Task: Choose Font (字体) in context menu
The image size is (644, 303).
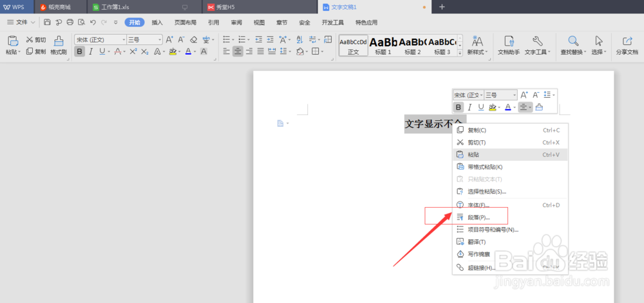Action: coord(511,205)
